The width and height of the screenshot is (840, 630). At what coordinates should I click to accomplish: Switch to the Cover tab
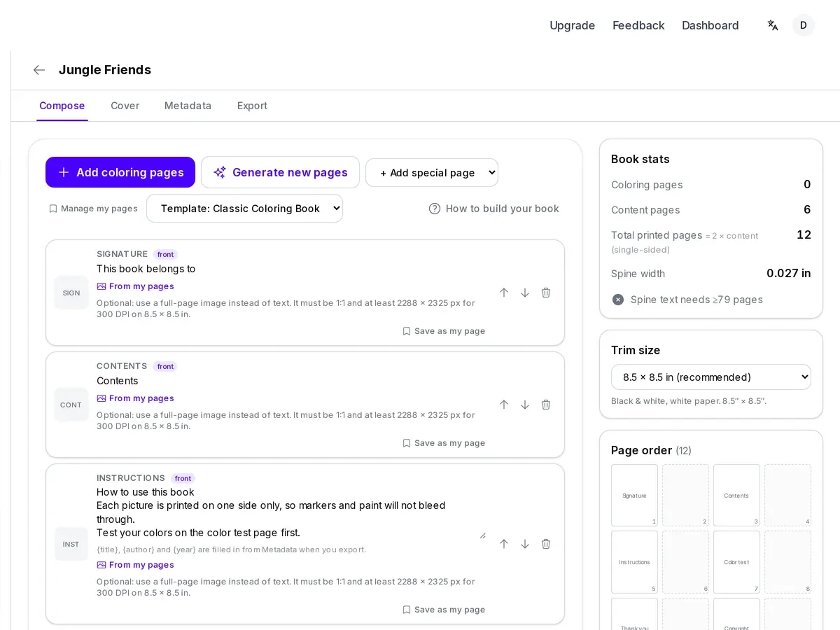pos(125,106)
